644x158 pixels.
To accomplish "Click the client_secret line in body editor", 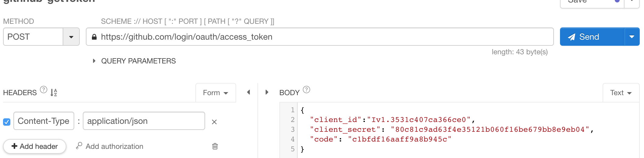I will coord(452,130).
